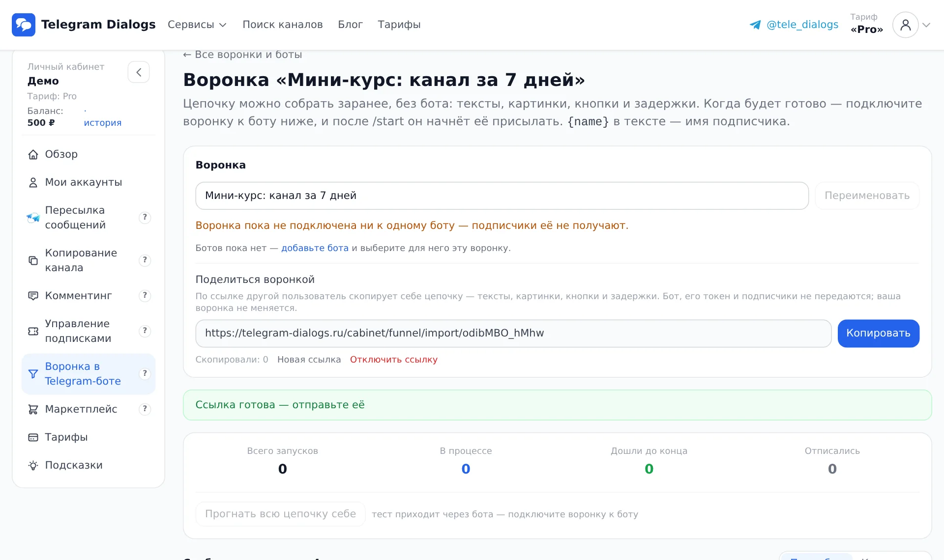Screen dimensions: 944x560
Task: Click the funnel icon for Воронка в Telegram-боте
Action: click(33, 374)
